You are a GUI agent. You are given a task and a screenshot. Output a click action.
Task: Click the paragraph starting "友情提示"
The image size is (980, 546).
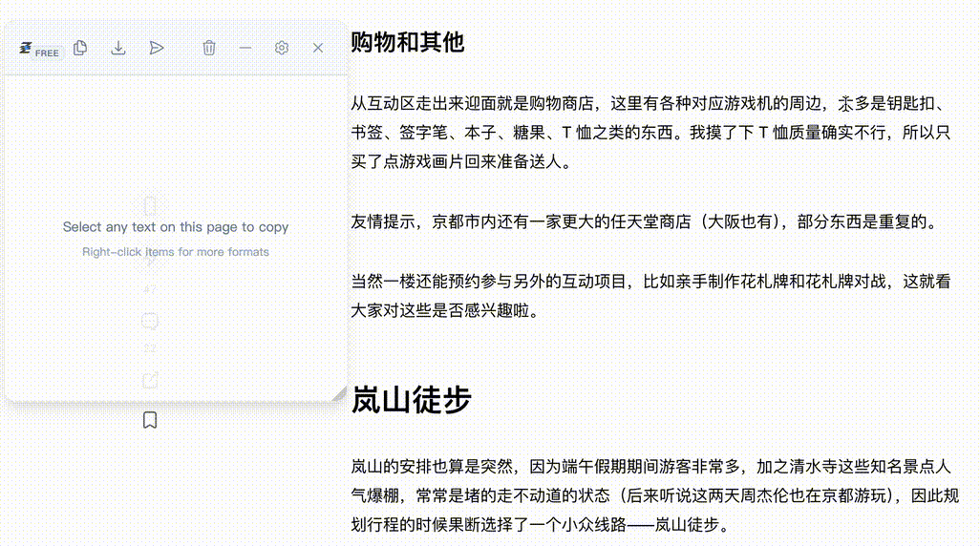[644, 221]
